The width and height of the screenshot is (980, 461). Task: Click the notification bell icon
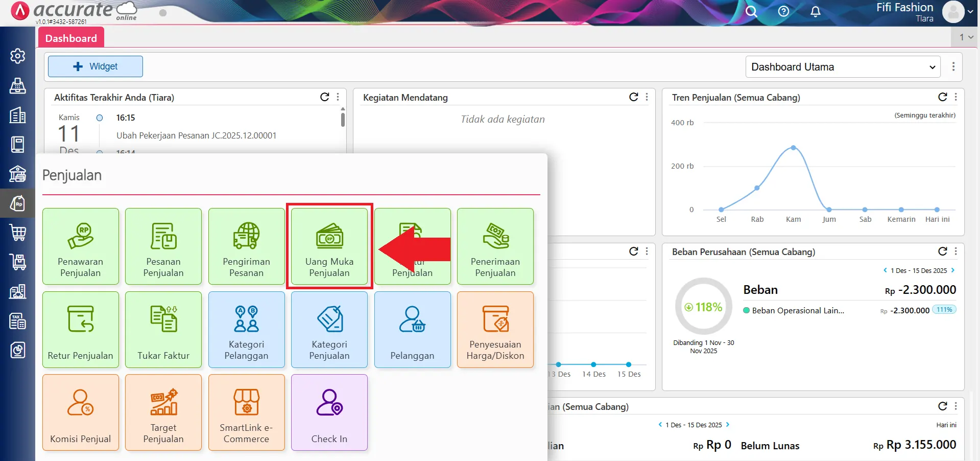tap(816, 12)
